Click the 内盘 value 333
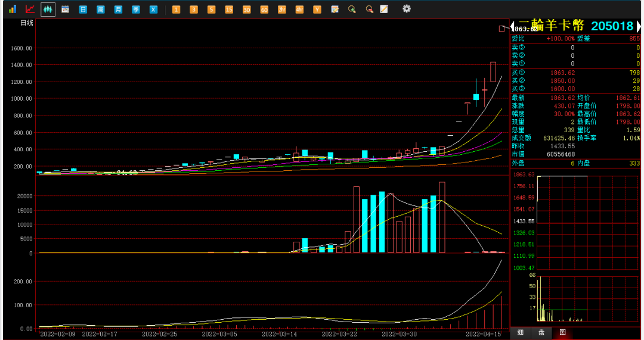Viewport: 644px width, 340px height. click(634, 163)
